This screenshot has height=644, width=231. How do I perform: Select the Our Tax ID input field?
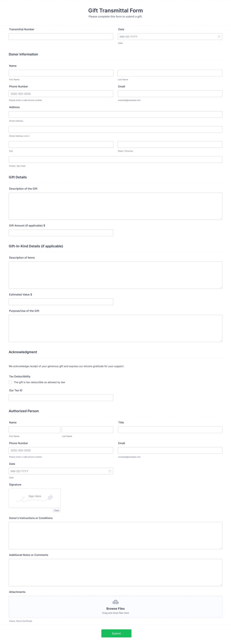pos(61,397)
